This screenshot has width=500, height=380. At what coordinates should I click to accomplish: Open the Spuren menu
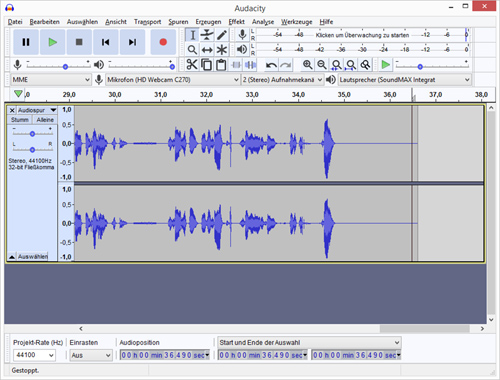coord(178,22)
